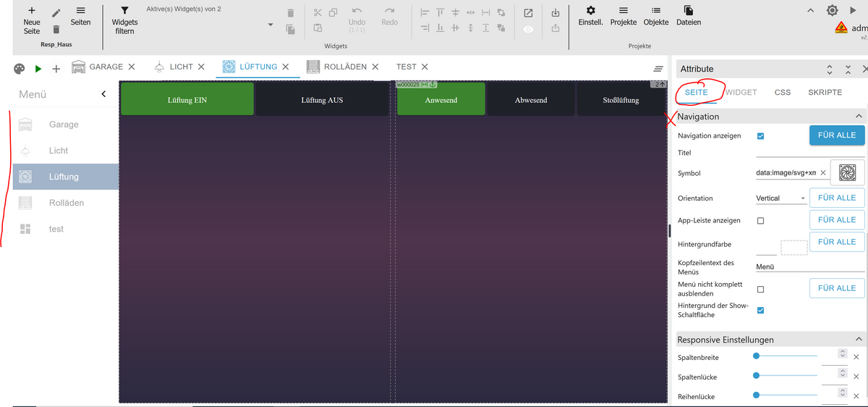868x407 pixels.
Task: Click FÜR ALLE next to Hintergrundfarbe
Action: [x=837, y=242]
